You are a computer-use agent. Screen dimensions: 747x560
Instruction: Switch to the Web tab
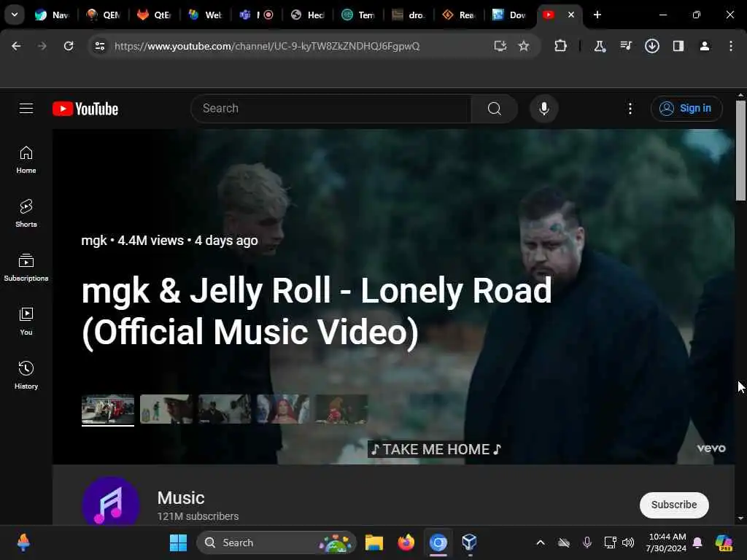coord(205,15)
